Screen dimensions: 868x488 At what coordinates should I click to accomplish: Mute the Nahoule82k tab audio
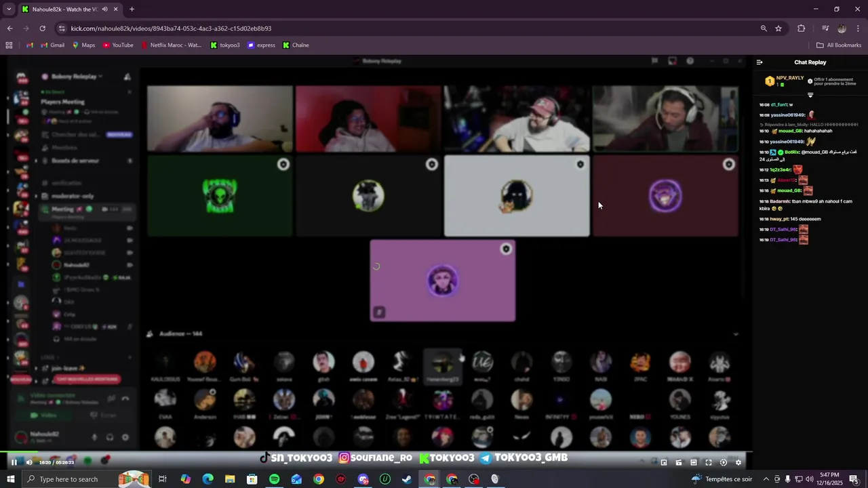104,9
